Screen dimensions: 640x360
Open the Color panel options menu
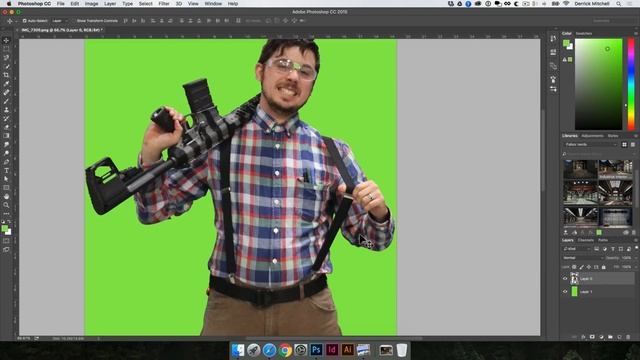(x=636, y=33)
